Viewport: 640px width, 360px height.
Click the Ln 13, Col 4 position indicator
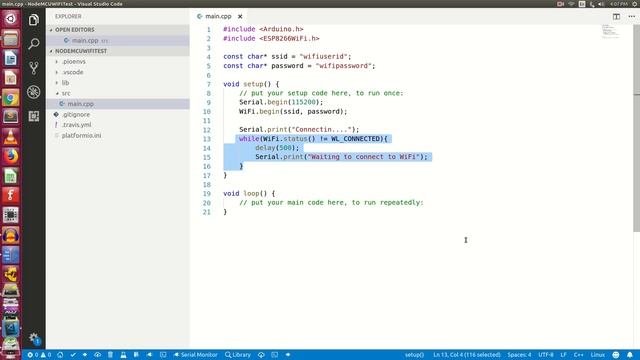[x=467, y=355]
